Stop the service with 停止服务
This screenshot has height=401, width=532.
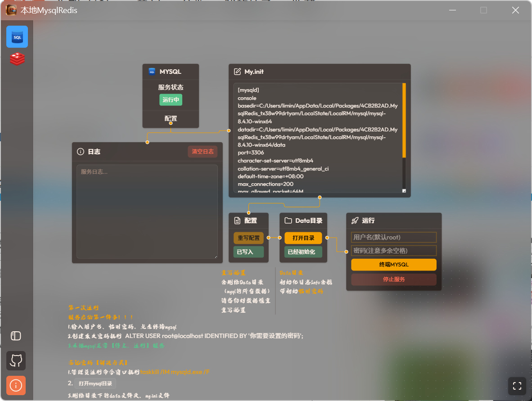[393, 279]
